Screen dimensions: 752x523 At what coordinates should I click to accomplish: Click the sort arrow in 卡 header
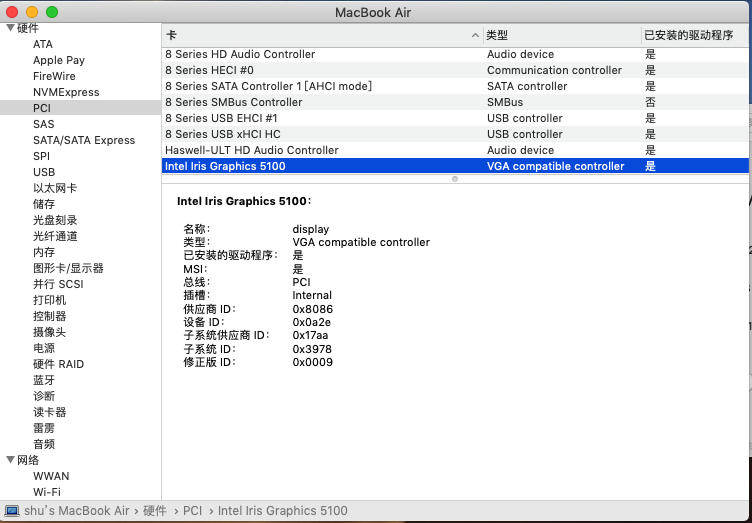(x=475, y=35)
